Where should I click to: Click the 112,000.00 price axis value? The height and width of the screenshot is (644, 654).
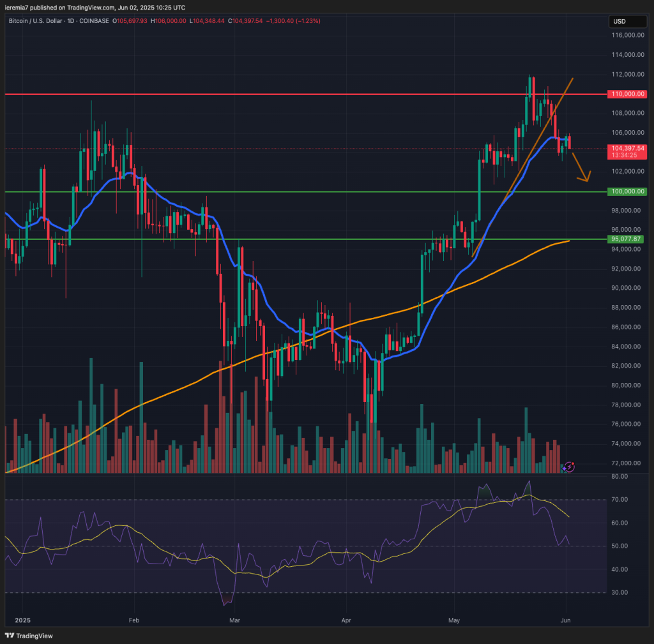point(628,74)
